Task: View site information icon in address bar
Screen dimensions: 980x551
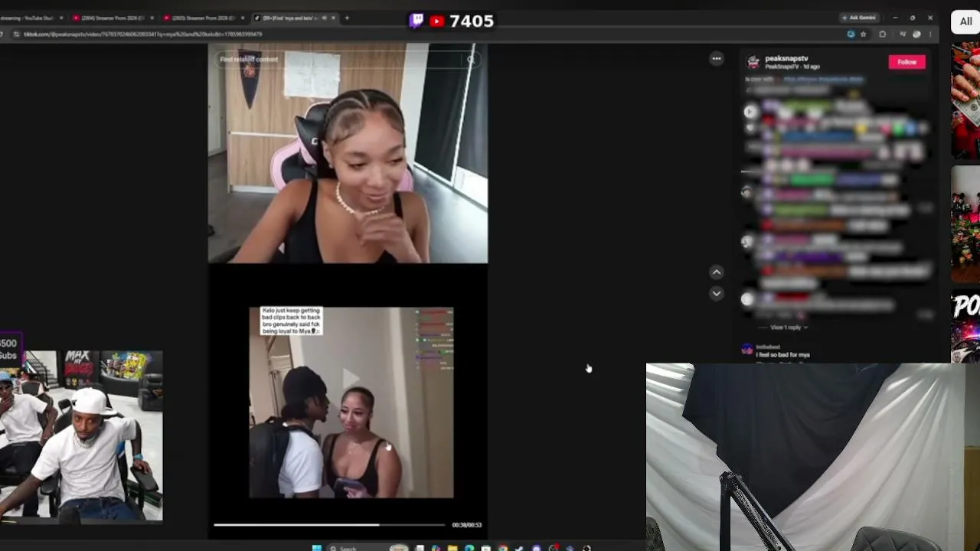Action: coord(16,34)
